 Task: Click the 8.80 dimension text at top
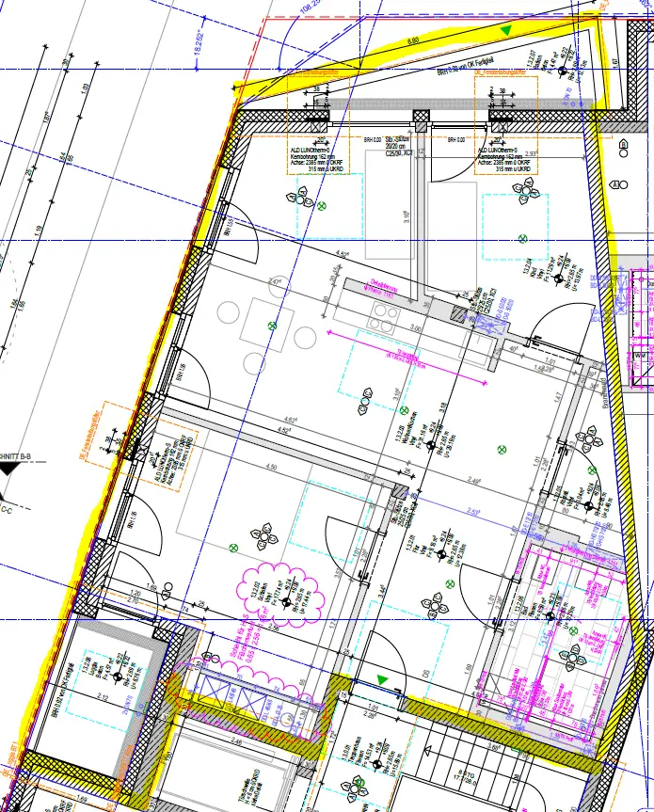pos(412,41)
